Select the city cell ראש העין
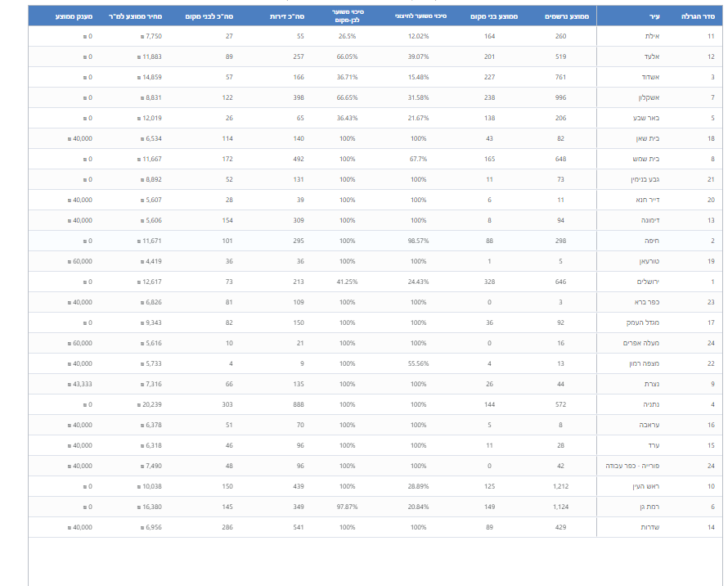The width and height of the screenshot is (728, 586). click(646, 486)
